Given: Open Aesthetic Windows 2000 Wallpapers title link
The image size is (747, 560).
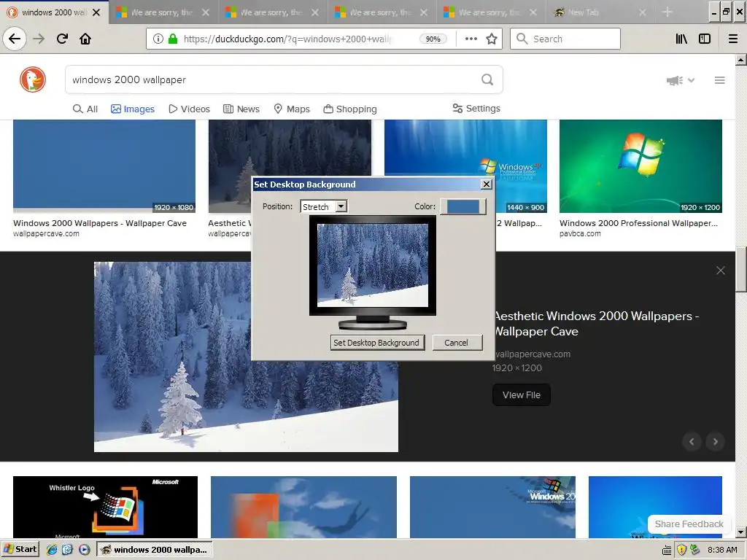Looking at the screenshot, I should point(597,323).
